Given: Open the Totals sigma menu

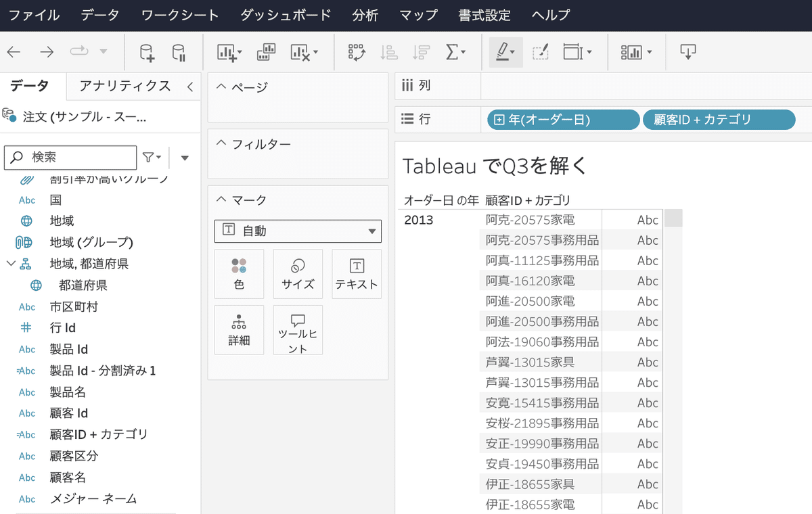Looking at the screenshot, I should 456,52.
